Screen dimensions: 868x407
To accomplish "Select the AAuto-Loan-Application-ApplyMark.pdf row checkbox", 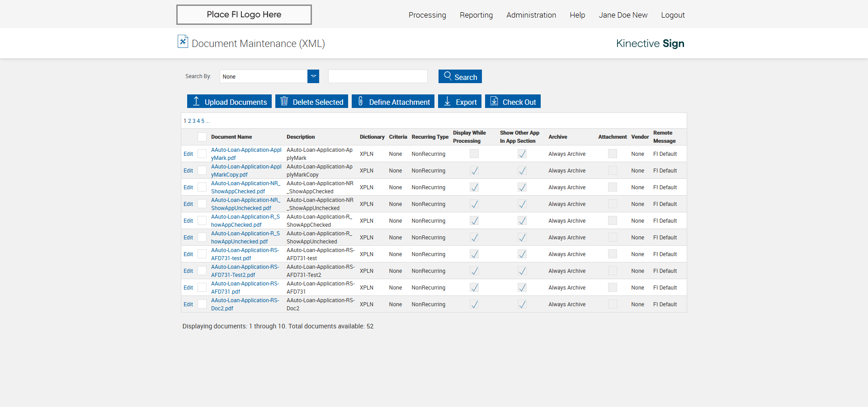I will click(202, 154).
